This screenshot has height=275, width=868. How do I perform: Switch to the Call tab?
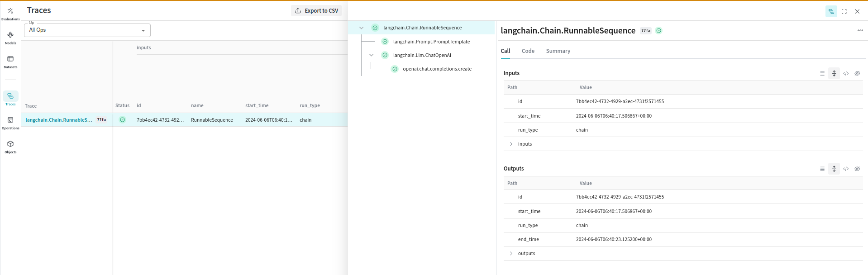click(x=505, y=51)
